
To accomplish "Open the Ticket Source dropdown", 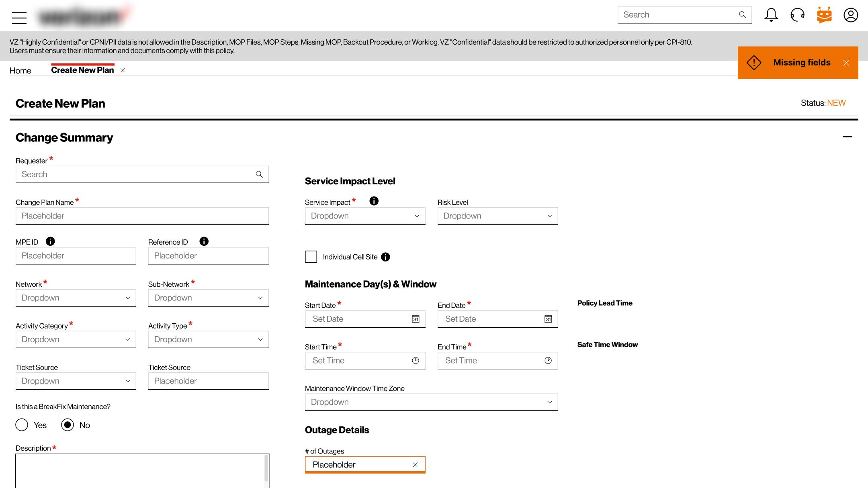I will click(x=76, y=381).
